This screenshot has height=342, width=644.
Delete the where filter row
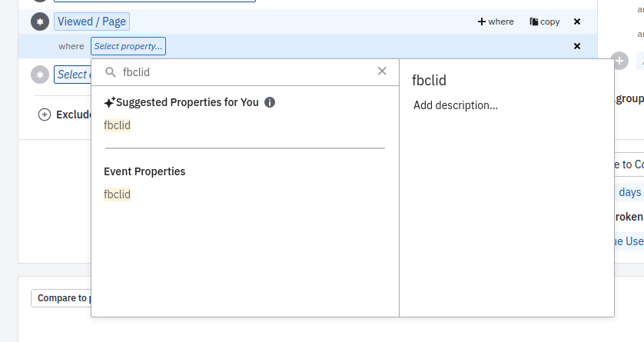click(577, 46)
